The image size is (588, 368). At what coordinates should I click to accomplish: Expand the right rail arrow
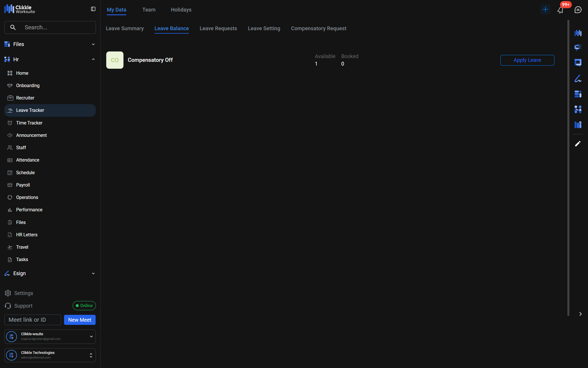tap(580, 314)
